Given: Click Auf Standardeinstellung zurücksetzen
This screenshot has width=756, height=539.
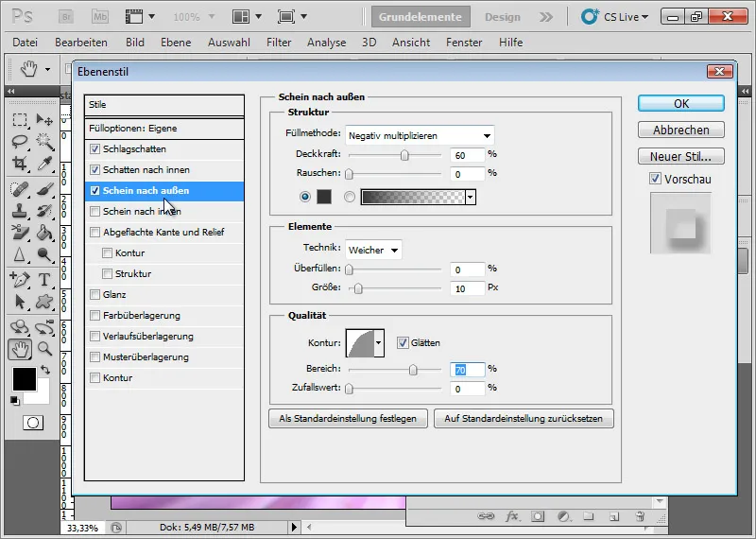Looking at the screenshot, I should click(524, 418).
